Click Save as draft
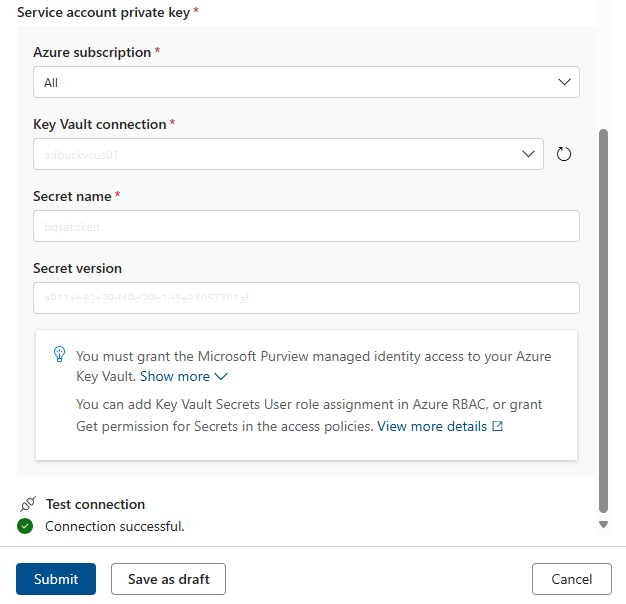Viewport: 626px width, 604px height. coord(168,579)
